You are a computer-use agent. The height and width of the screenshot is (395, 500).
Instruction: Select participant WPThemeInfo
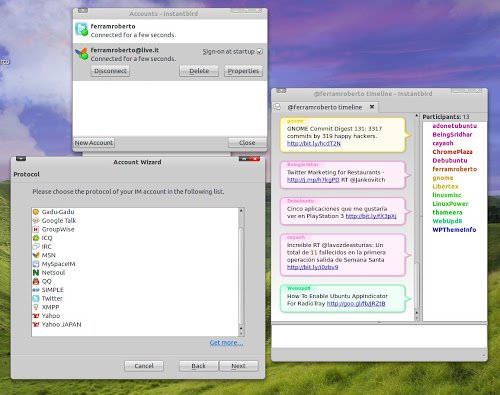point(454,230)
